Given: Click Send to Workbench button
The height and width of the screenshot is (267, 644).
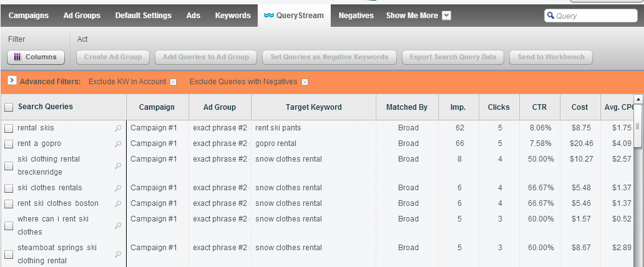Looking at the screenshot, I should point(551,57).
